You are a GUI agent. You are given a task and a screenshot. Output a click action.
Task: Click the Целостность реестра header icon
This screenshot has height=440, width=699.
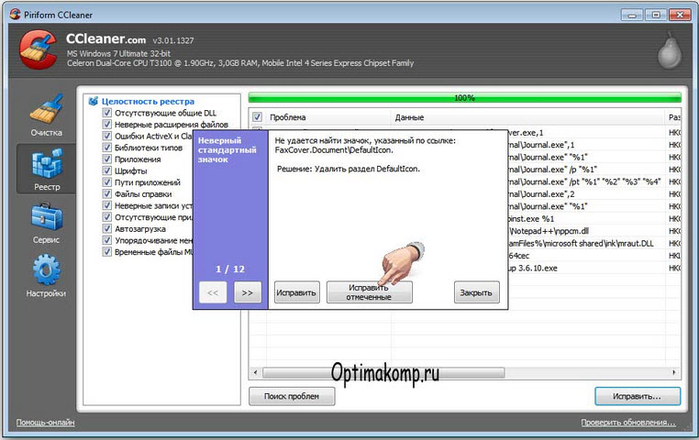[93, 101]
